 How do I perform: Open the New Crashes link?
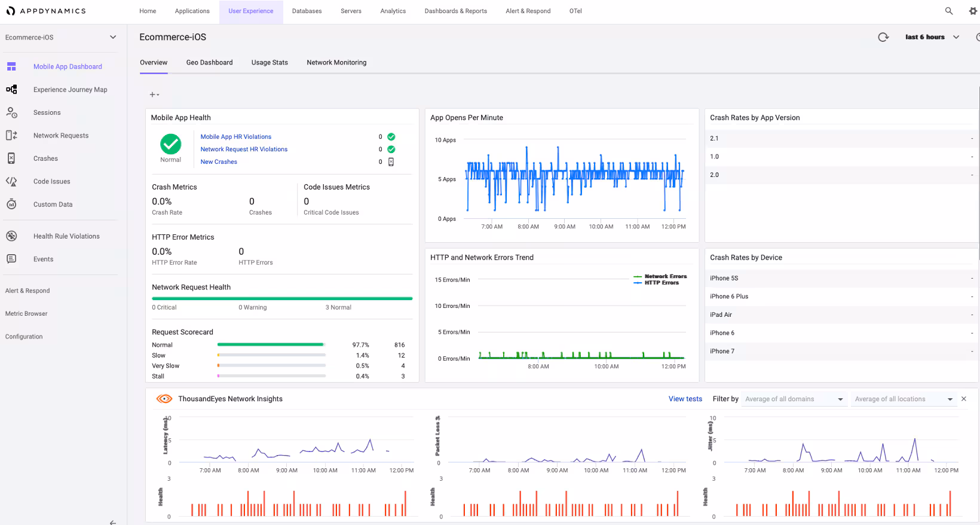coord(219,162)
